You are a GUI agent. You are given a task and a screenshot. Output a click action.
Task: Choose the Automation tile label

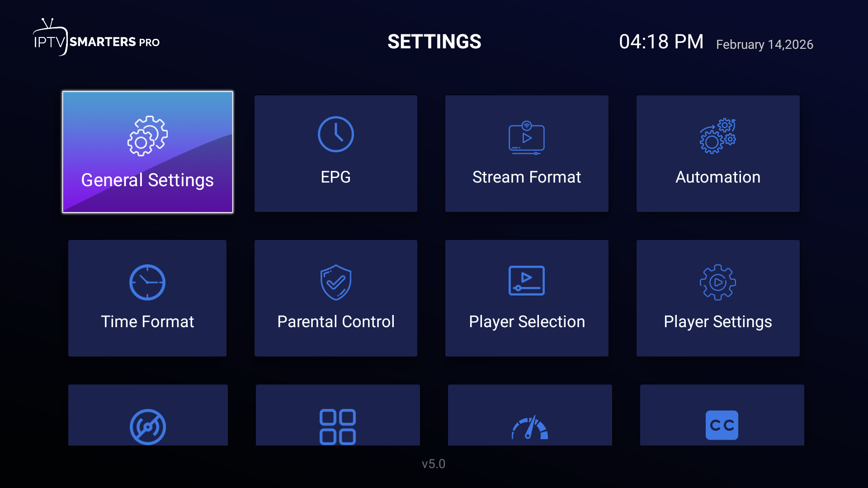[718, 177]
